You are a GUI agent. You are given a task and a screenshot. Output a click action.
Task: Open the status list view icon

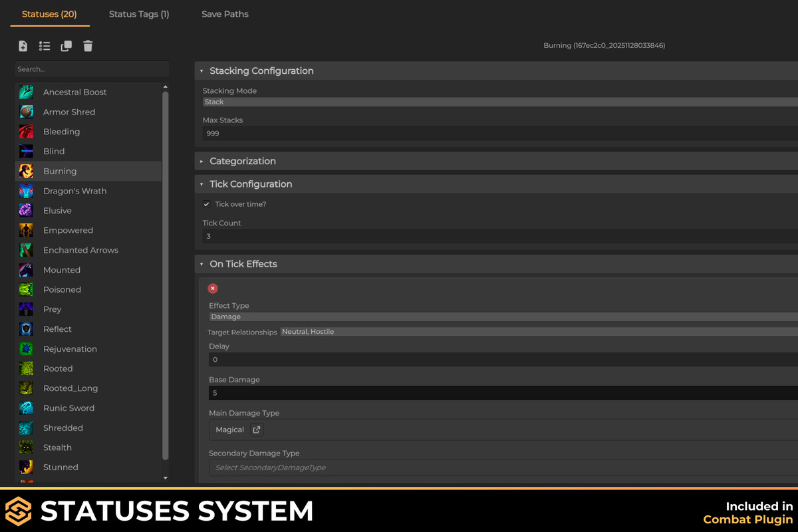(45, 46)
